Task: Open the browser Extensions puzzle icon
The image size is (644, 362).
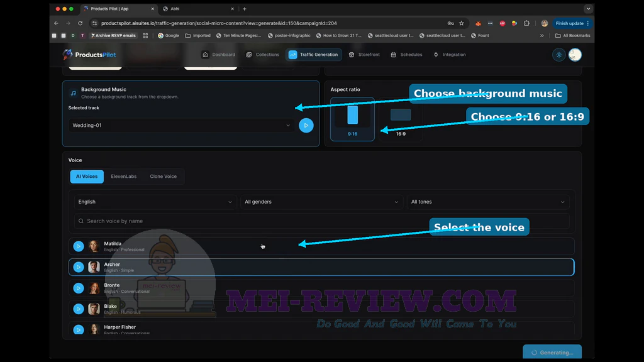Action: point(526,23)
